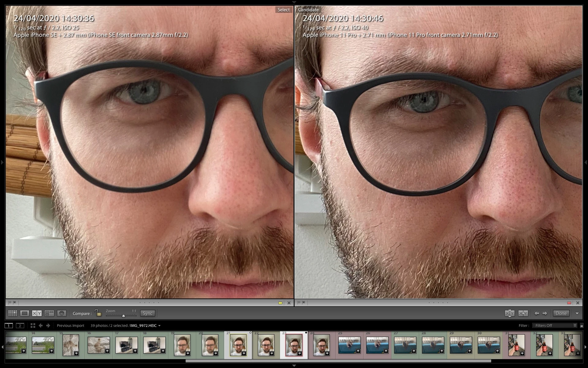This screenshot has width=588, height=368.
Task: Open the Filters Off dropdown
Action: 555,325
